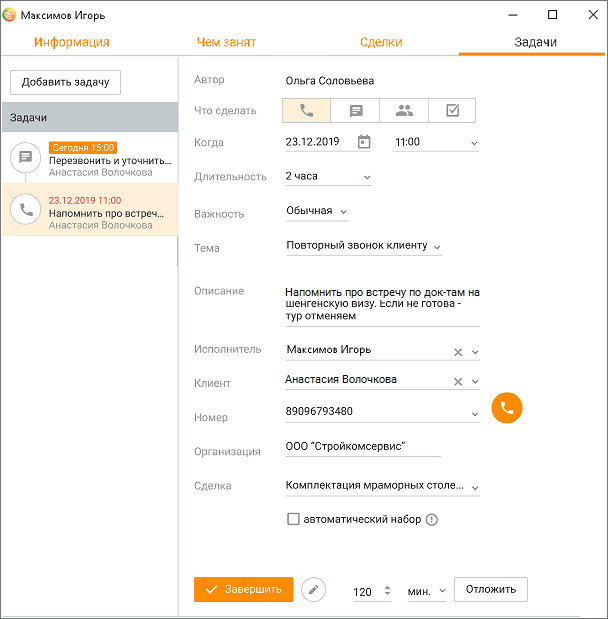Click the Отложить button
The image size is (608, 619).
[491, 589]
